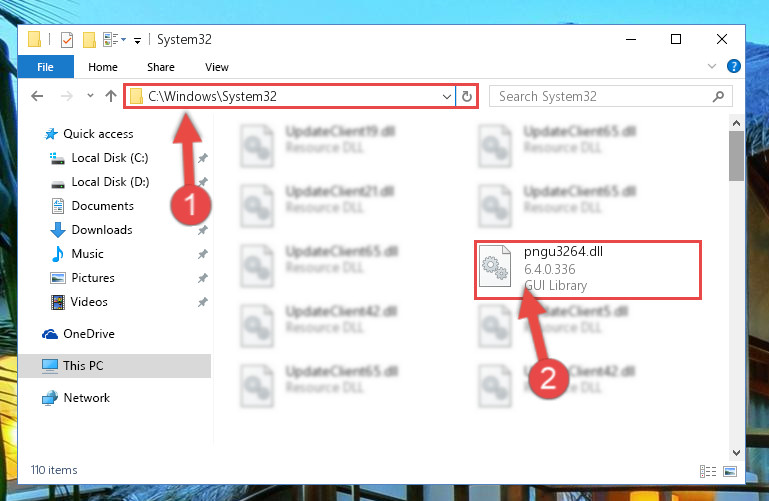The height and width of the screenshot is (501, 769).
Task: Open the File menu
Action: point(46,67)
